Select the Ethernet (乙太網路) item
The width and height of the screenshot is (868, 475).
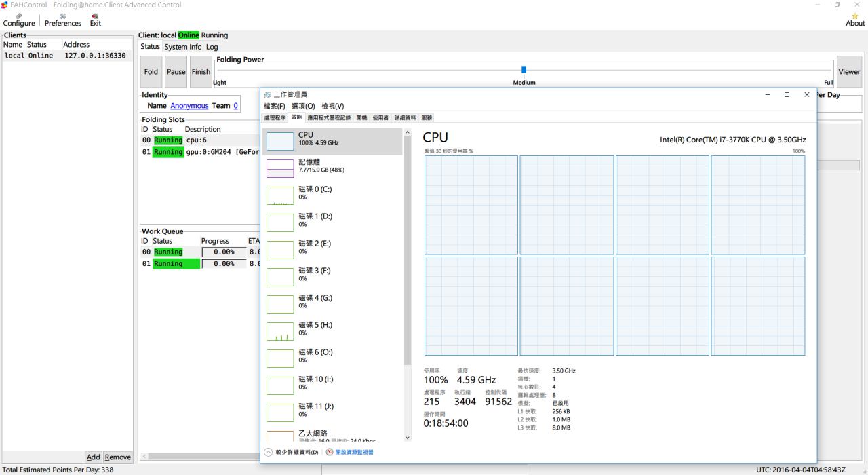(x=332, y=434)
